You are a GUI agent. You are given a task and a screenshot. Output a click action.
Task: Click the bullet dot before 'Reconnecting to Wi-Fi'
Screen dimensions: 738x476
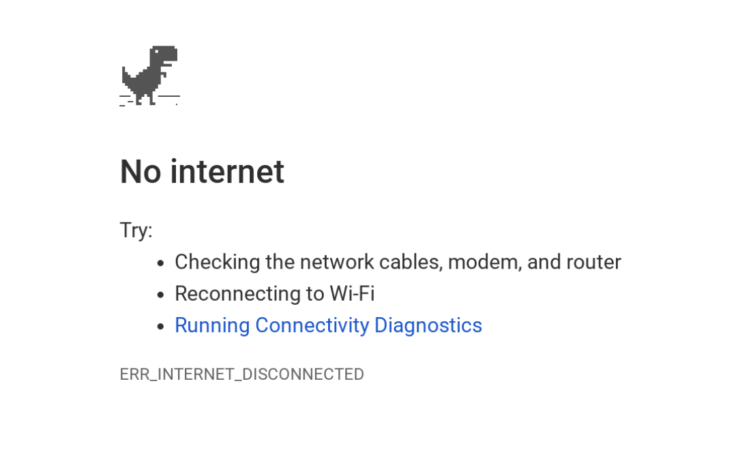[160, 295]
